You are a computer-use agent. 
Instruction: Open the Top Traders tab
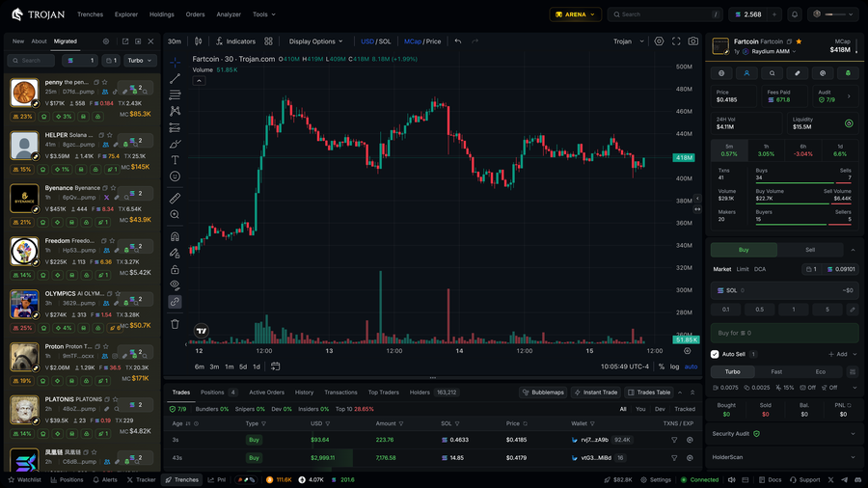pyautogui.click(x=384, y=393)
